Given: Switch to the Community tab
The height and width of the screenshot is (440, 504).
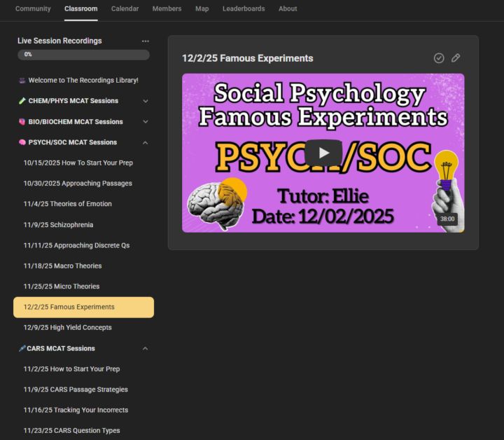Looking at the screenshot, I should [33, 8].
